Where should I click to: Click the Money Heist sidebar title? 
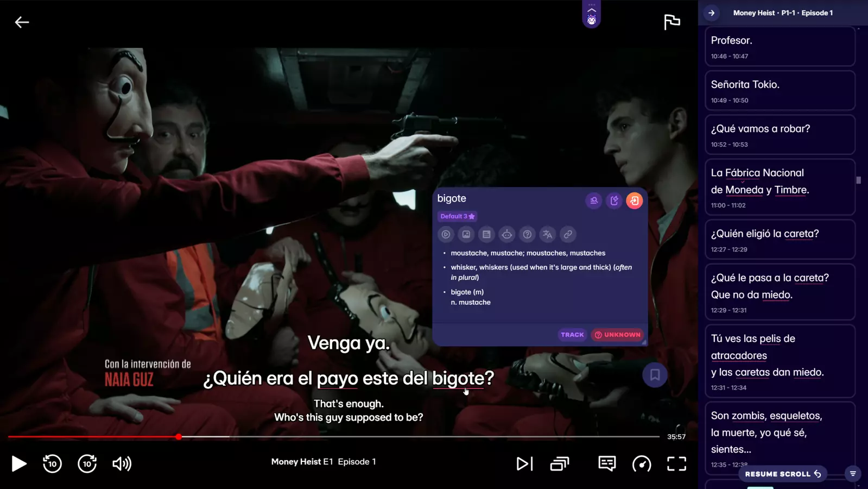coord(783,13)
